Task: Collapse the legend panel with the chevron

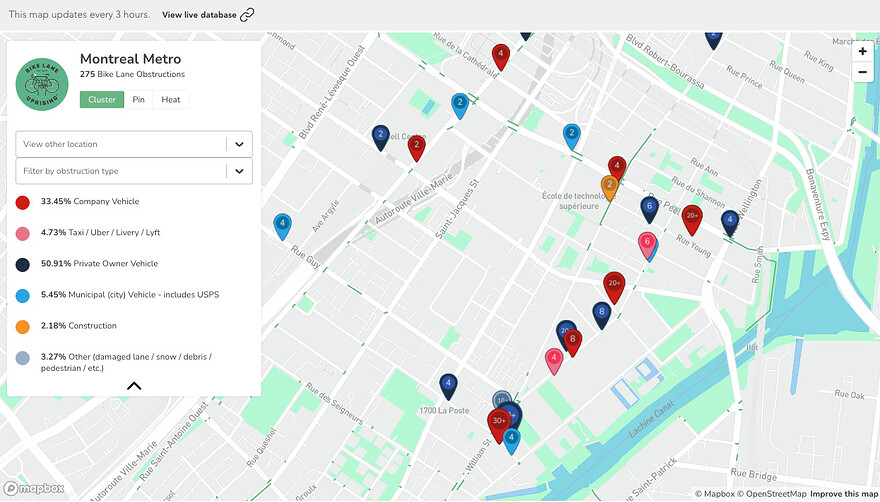Action: 134,385
